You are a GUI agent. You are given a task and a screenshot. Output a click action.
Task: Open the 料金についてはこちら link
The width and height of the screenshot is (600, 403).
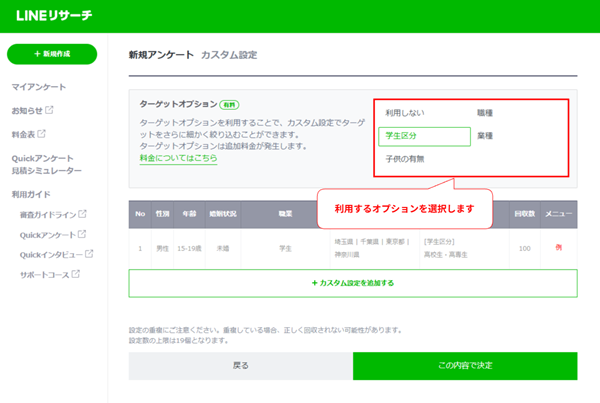(x=178, y=157)
